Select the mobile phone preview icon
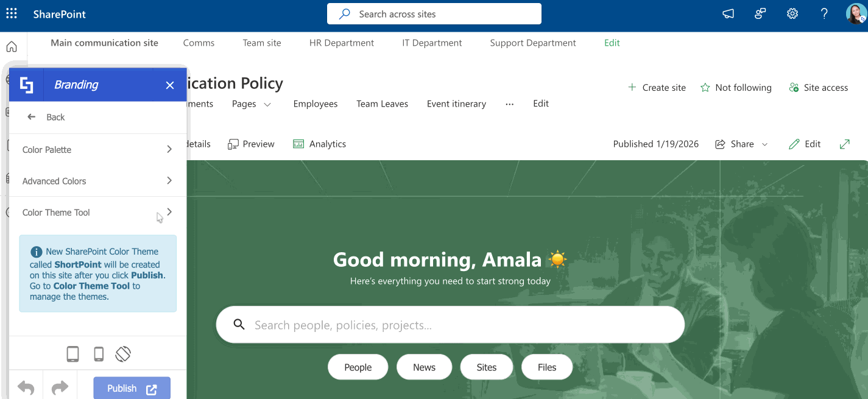This screenshot has width=868, height=399. point(99,354)
